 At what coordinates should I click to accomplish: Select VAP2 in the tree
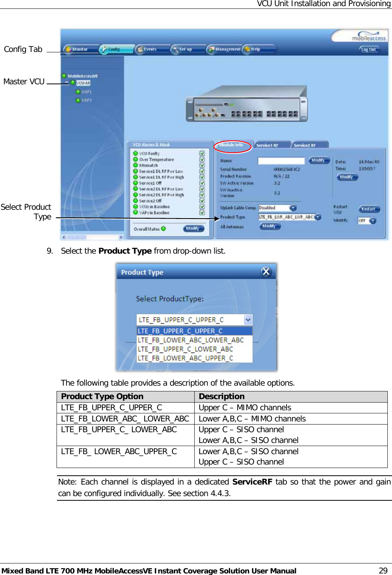point(87,100)
